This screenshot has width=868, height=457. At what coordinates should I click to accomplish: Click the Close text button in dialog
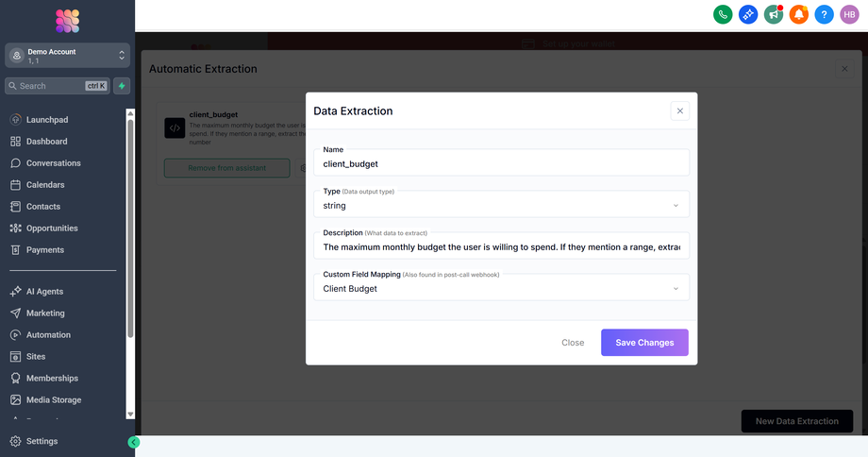click(x=573, y=343)
